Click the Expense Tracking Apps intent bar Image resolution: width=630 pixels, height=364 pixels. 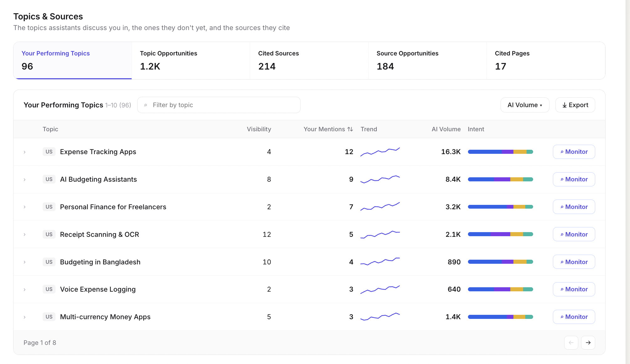pyautogui.click(x=501, y=152)
